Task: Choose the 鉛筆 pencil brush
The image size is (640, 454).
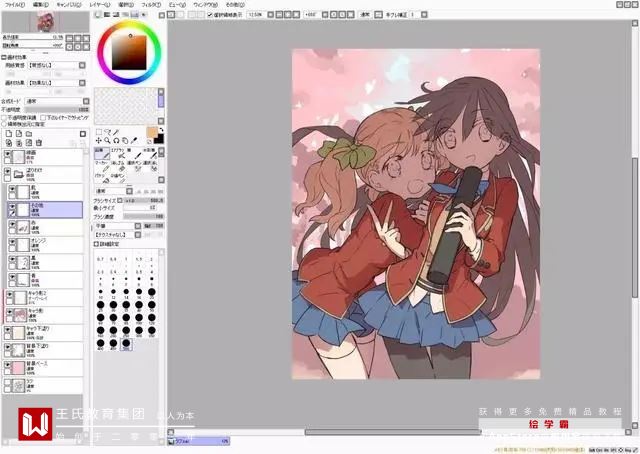Action: click(x=102, y=153)
